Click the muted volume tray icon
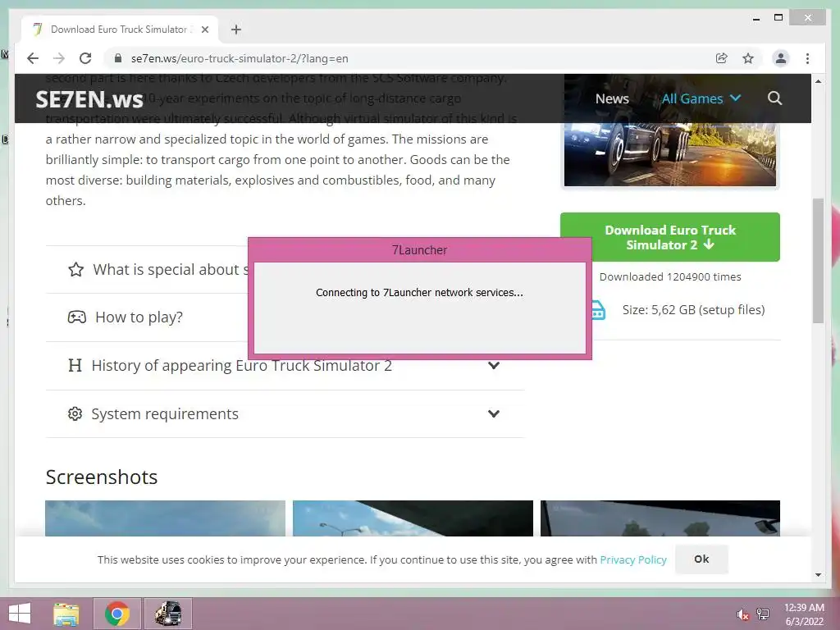Viewport: 840px width, 630px height. click(x=742, y=614)
